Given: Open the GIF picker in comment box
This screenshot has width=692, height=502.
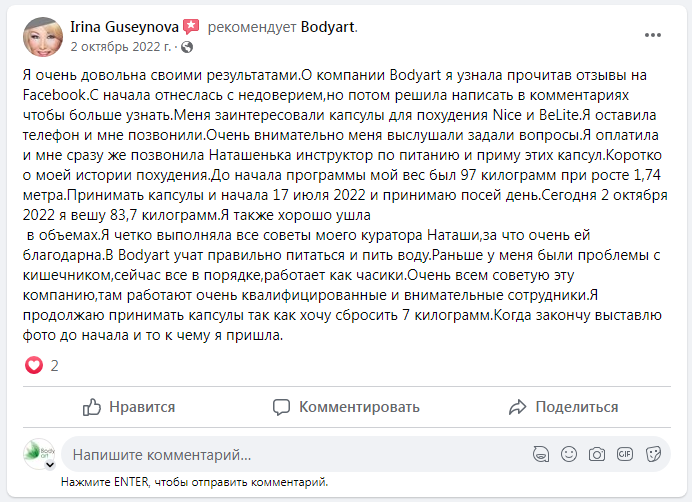Looking at the screenshot, I should 625,454.
